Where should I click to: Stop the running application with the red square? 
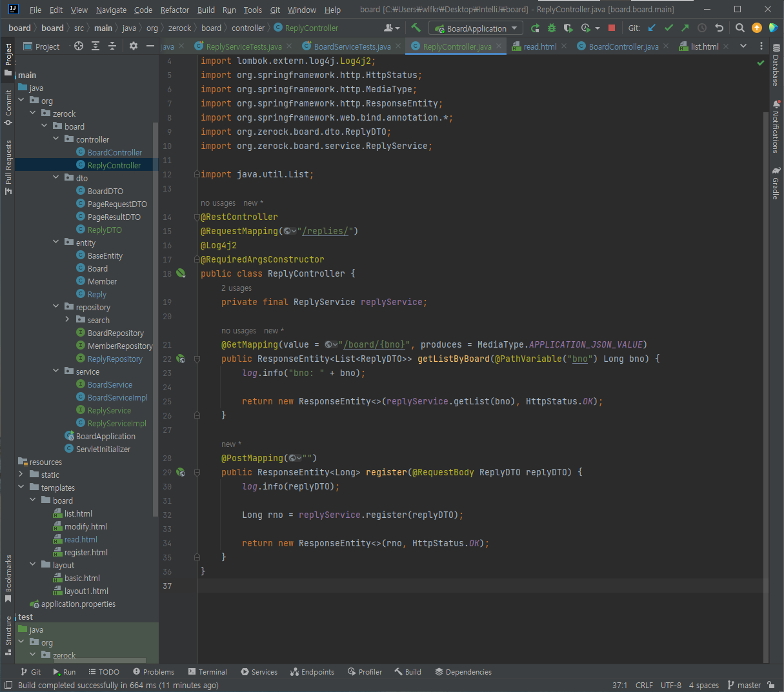pyautogui.click(x=612, y=28)
